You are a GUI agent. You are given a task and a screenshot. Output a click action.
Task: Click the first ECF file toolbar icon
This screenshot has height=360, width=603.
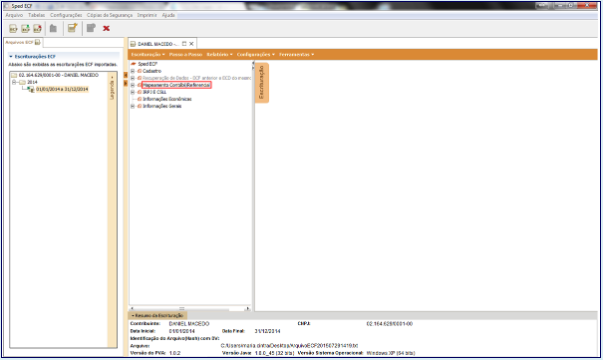pyautogui.click(x=13, y=28)
